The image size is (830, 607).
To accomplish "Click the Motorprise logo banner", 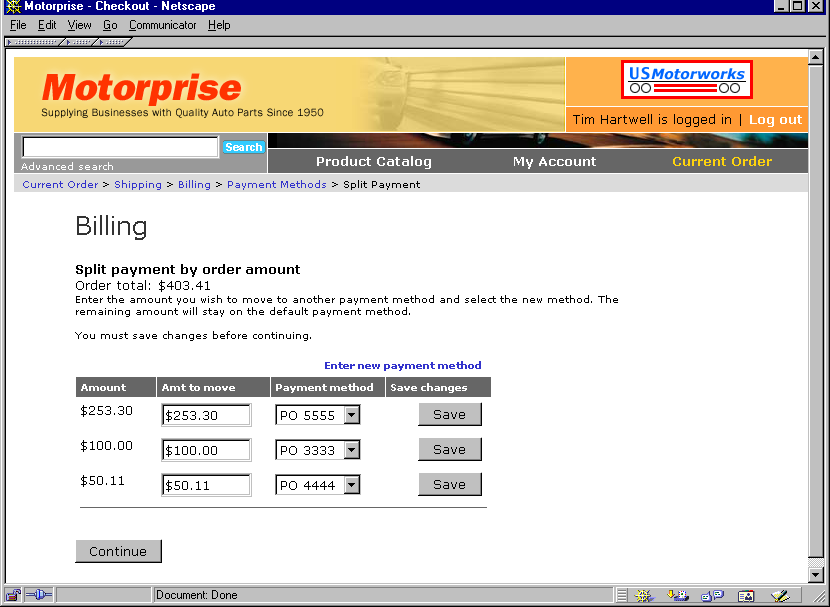I will [x=289, y=94].
